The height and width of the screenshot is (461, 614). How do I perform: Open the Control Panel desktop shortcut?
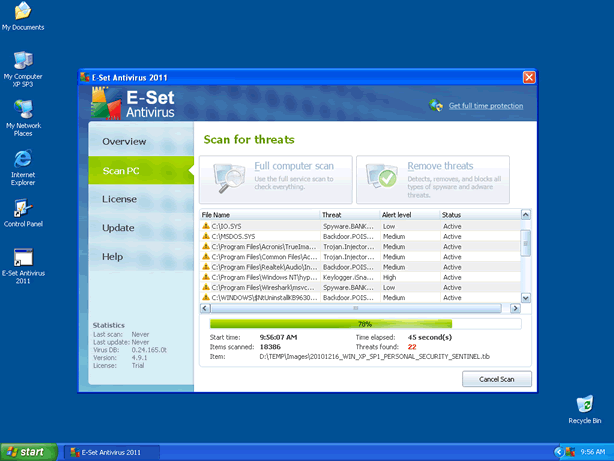[22, 209]
